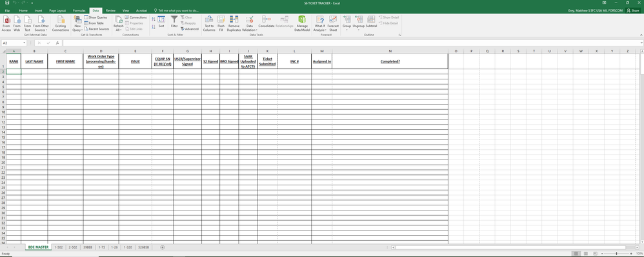Click into the formula bar
Viewport: 644px width, 257px height.
(351, 43)
